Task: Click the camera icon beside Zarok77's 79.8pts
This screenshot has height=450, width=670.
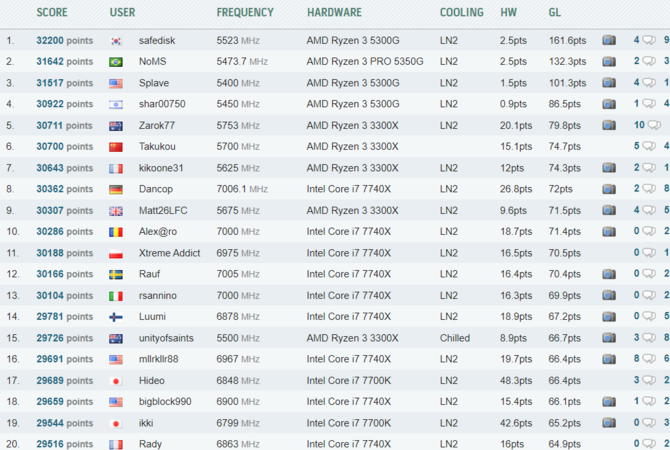Action: pos(609,125)
